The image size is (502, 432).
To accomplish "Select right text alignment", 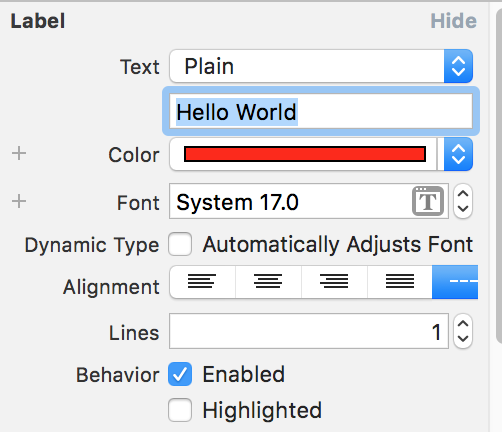I will click(334, 282).
